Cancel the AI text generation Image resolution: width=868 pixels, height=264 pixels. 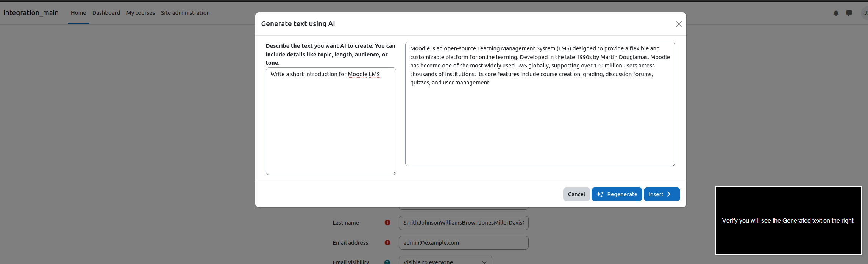pyautogui.click(x=576, y=194)
